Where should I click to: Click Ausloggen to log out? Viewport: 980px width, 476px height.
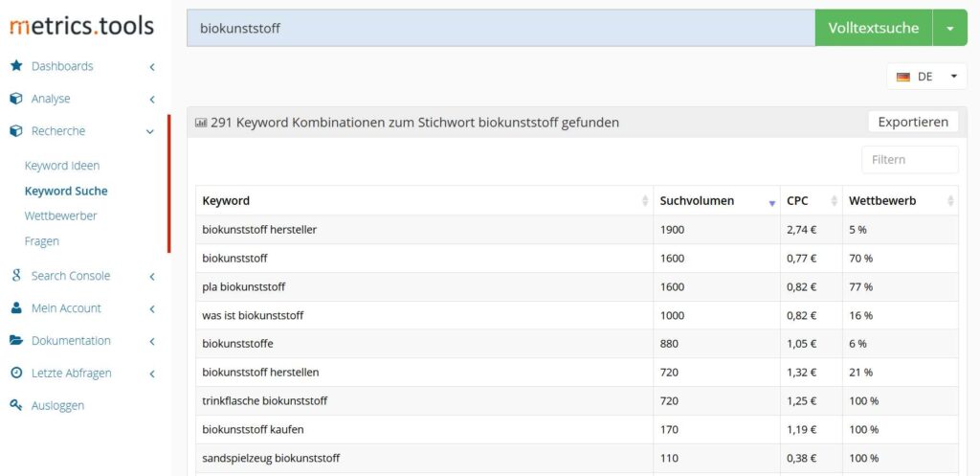[x=57, y=405]
